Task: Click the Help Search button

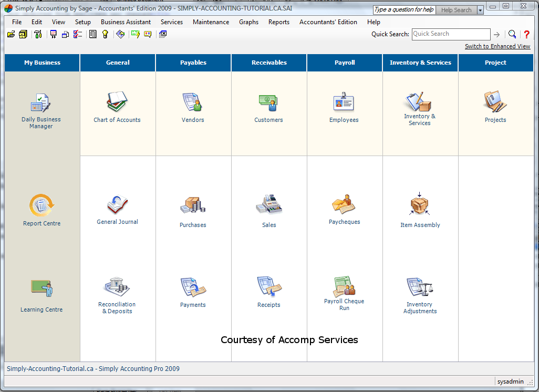Action: coord(456,11)
